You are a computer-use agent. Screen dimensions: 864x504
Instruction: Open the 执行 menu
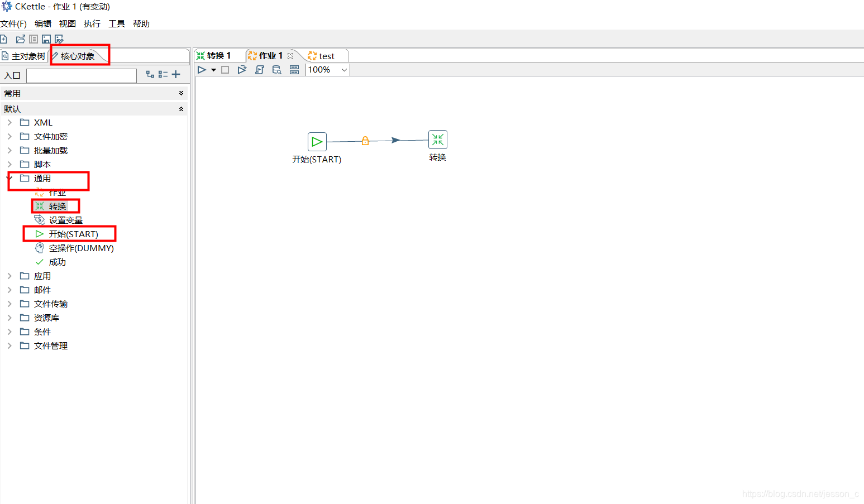click(92, 24)
